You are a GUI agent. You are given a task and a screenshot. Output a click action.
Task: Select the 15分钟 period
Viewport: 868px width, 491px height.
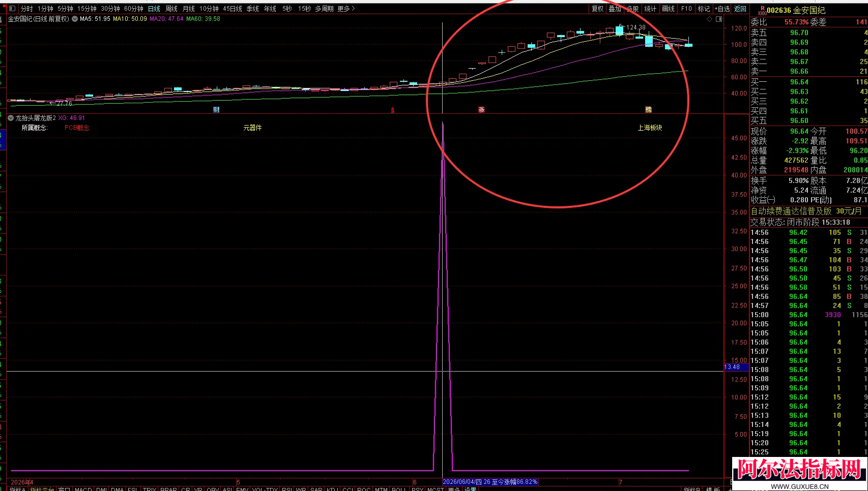point(87,9)
